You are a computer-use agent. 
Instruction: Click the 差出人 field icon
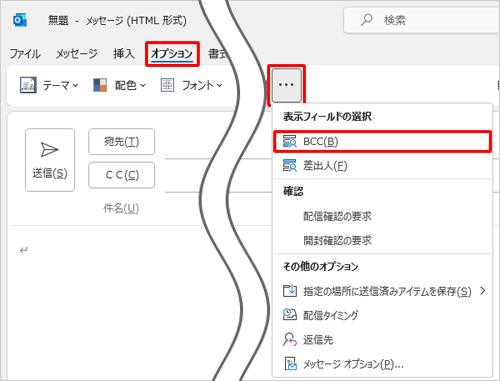289,165
